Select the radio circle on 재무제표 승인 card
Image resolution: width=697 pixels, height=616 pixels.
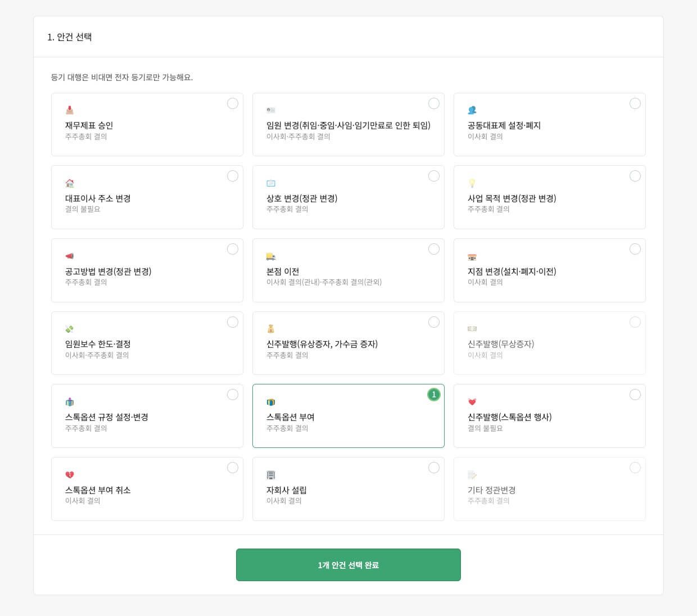coord(233,103)
